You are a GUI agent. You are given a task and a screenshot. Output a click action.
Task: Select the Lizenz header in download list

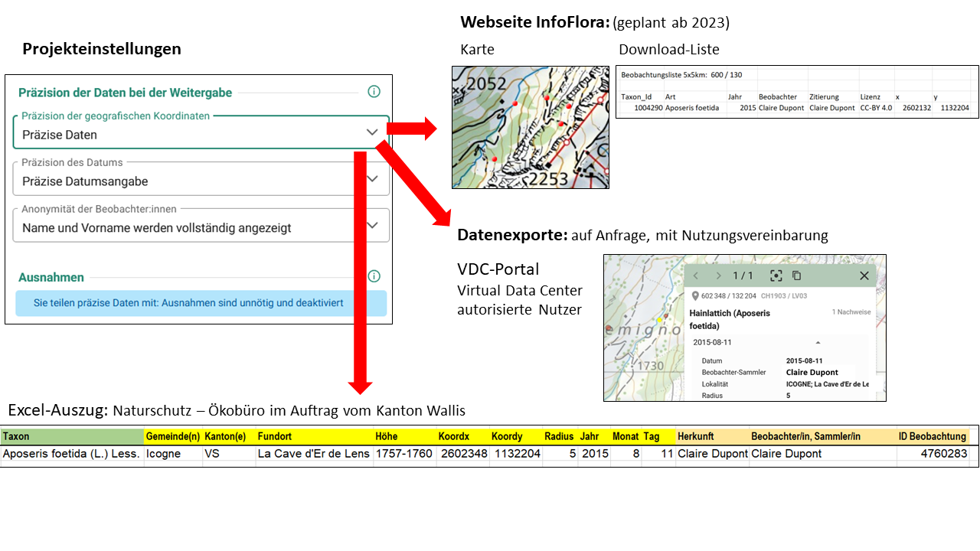[x=871, y=97]
